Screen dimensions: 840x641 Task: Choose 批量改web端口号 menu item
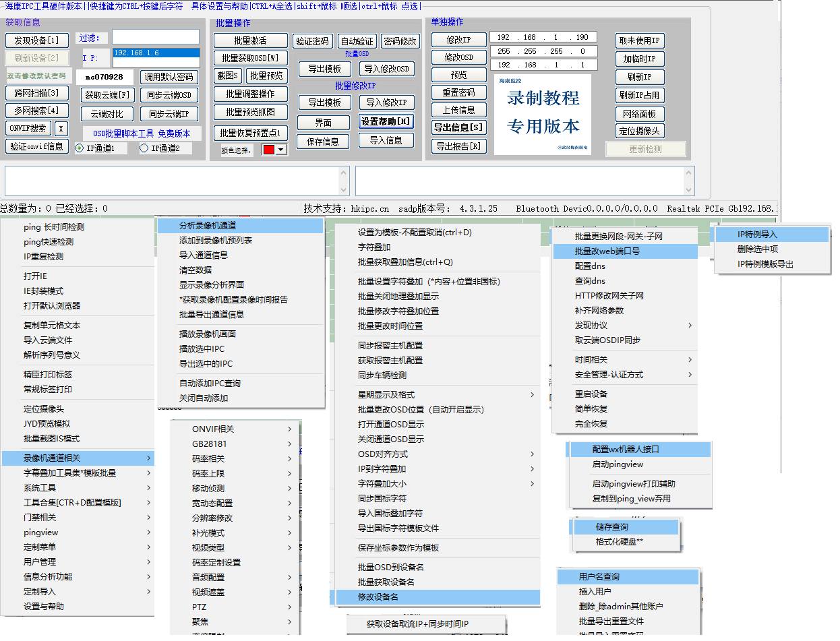[x=625, y=251]
